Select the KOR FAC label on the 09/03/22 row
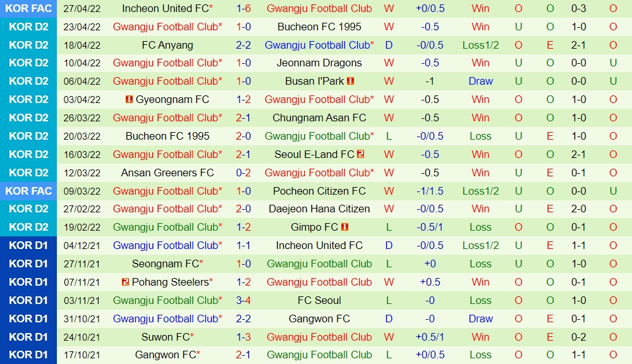The image size is (632, 364). click(29, 191)
